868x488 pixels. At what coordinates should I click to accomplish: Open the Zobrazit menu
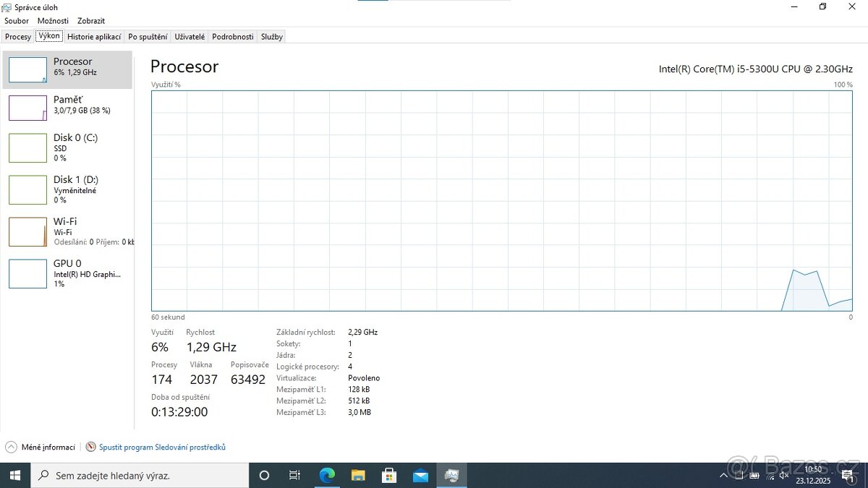[90, 20]
